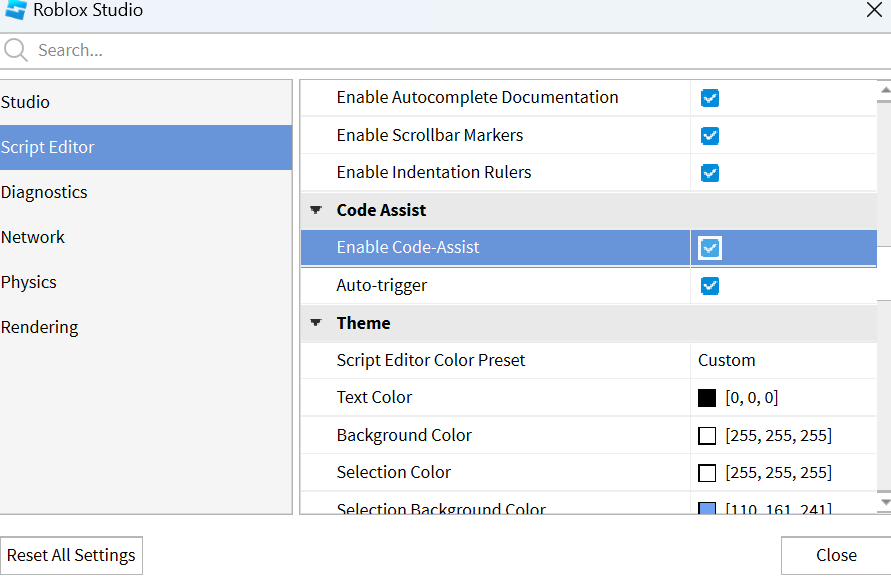Select the Rendering category
The height and width of the screenshot is (578, 891).
click(x=40, y=327)
